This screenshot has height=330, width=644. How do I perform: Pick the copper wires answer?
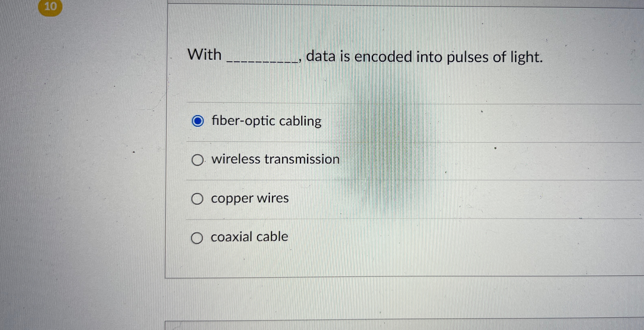[x=197, y=198]
